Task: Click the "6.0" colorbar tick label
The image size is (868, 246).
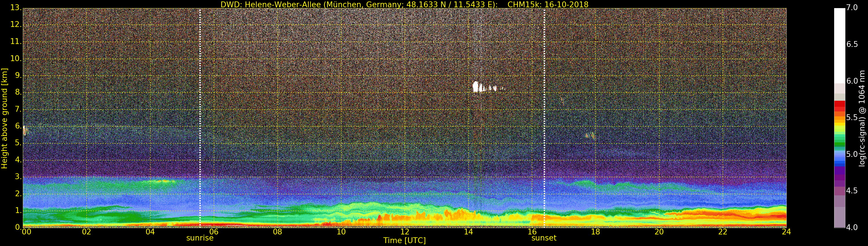Action: point(852,81)
